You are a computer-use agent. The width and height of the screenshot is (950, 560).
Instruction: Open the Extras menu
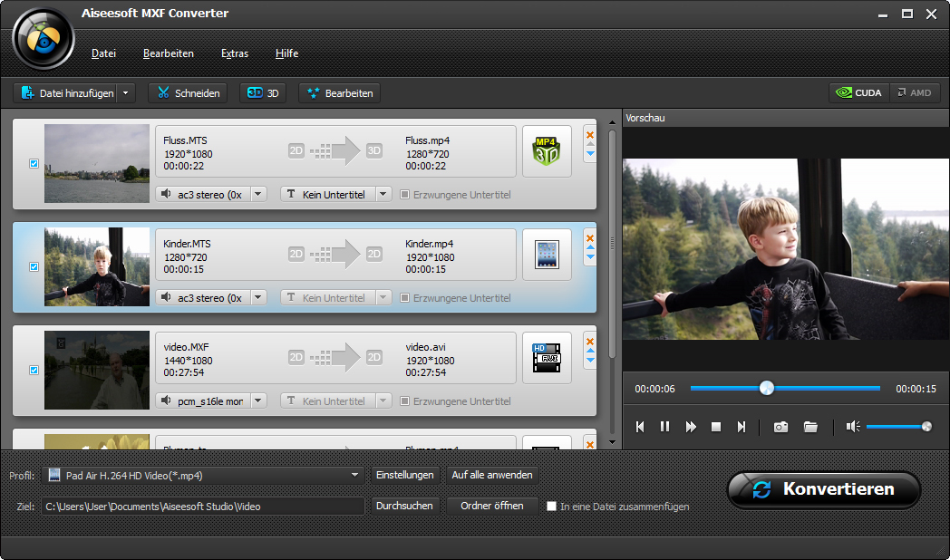(x=235, y=53)
